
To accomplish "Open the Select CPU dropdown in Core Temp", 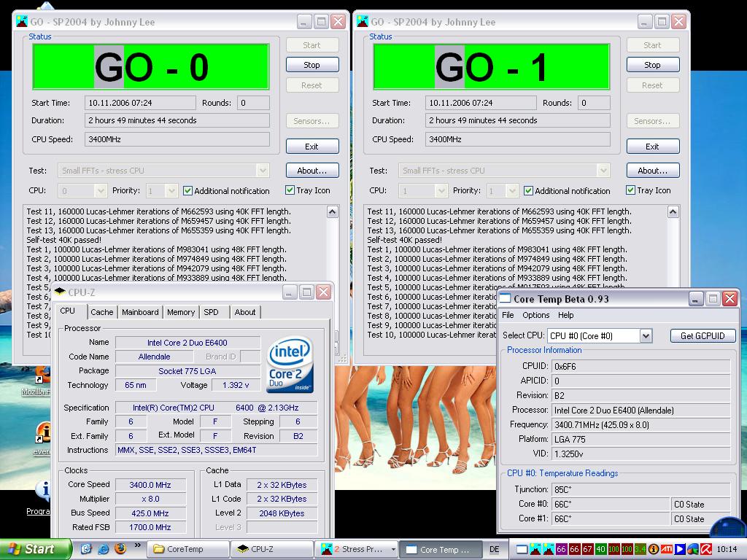I will pos(646,335).
